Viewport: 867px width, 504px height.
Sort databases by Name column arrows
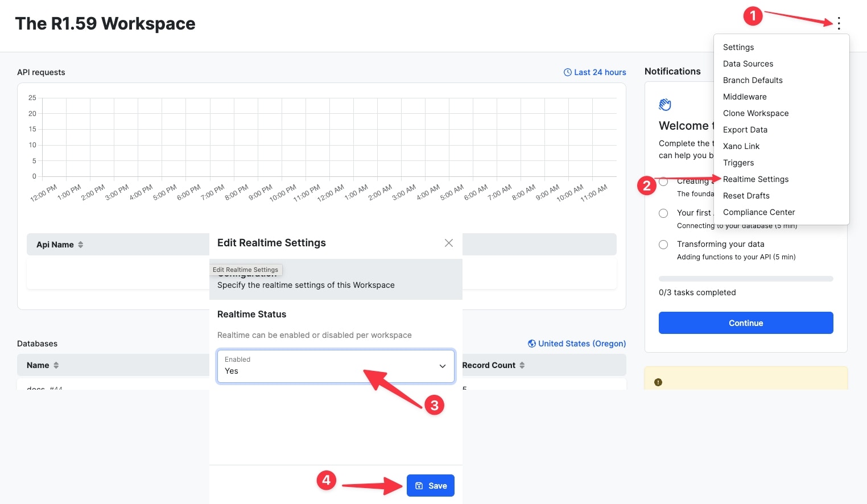point(56,365)
